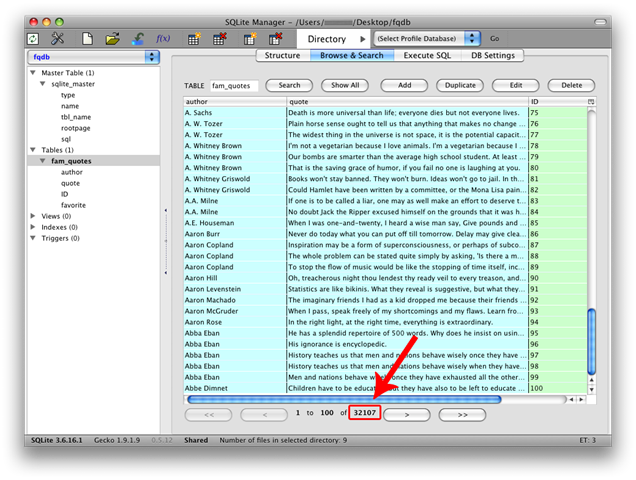Image resolution: width=636 pixels, height=480 pixels.
Task: Select the favorite column in tree
Action: (73, 205)
